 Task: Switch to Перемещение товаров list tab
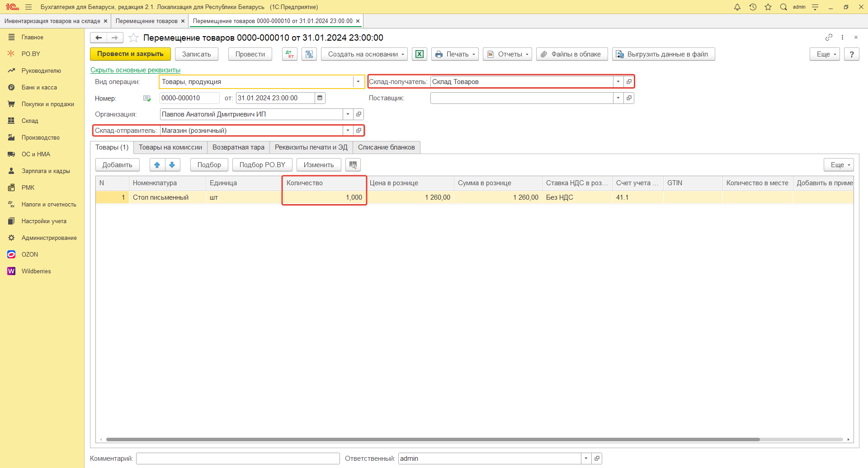tap(146, 21)
